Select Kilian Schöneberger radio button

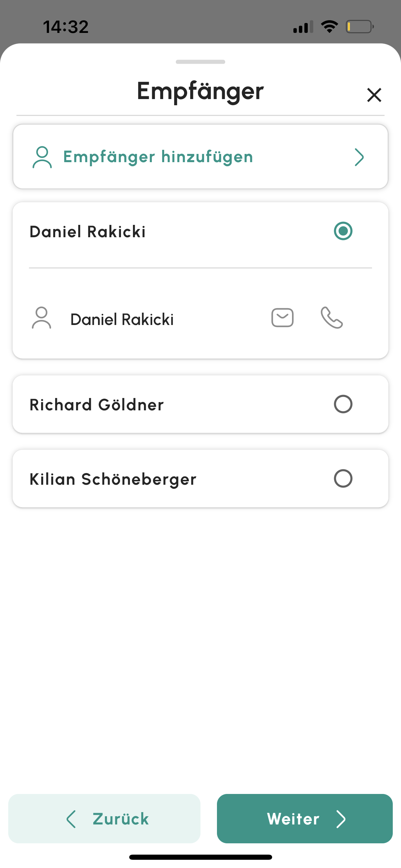tap(343, 479)
